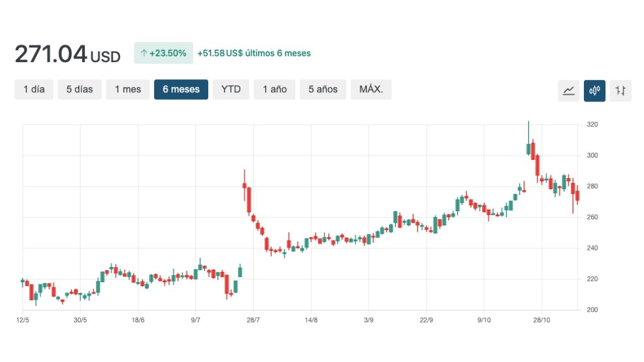The height and width of the screenshot is (362, 644).
Task: Switch to the YTD range
Action: coord(231,90)
